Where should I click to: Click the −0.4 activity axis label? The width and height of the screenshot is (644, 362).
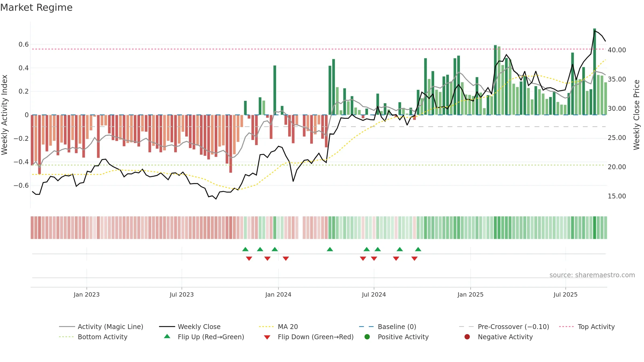pos(21,162)
